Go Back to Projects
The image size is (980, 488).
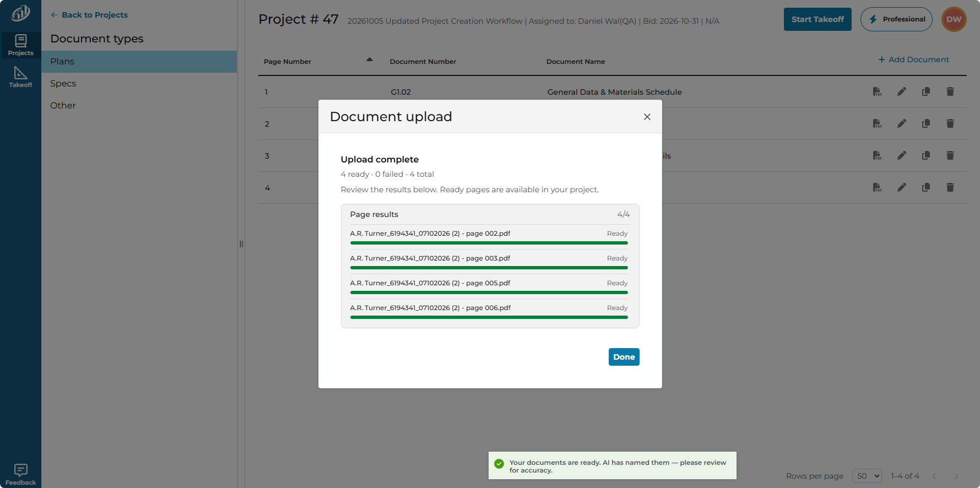tap(89, 15)
